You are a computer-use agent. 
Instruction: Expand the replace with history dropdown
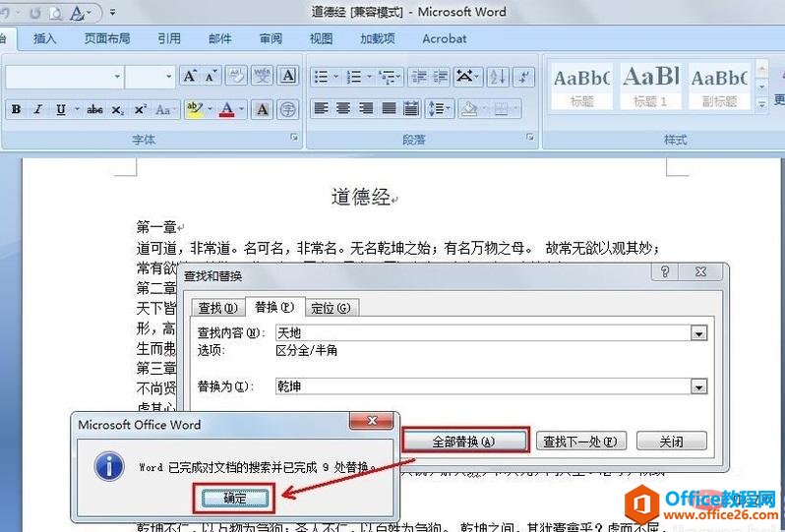(x=698, y=386)
